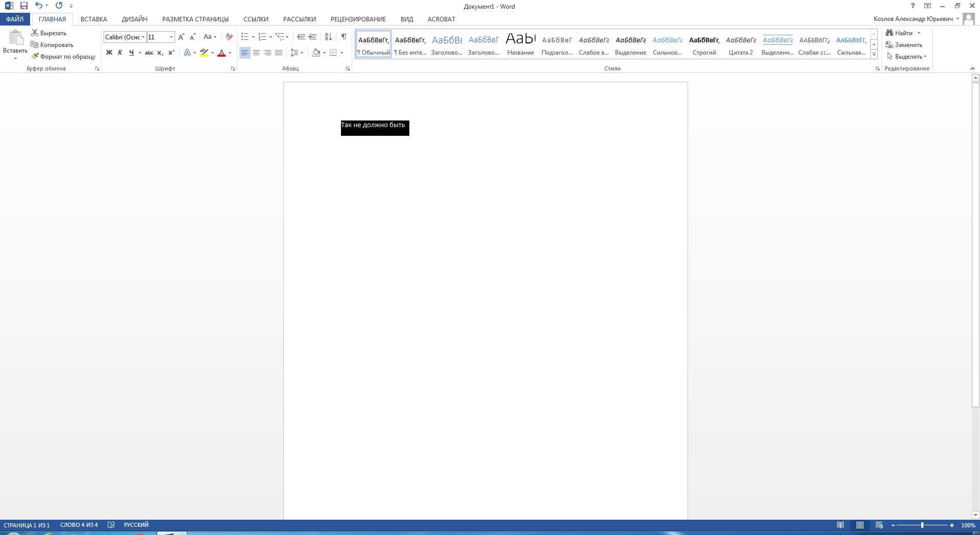
Task: Align text to the left
Action: 245,53
